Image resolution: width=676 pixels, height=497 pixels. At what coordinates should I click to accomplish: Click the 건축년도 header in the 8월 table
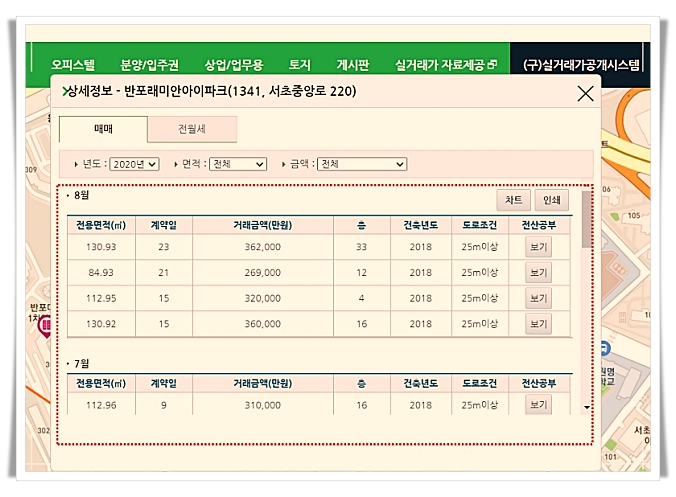[420, 225]
